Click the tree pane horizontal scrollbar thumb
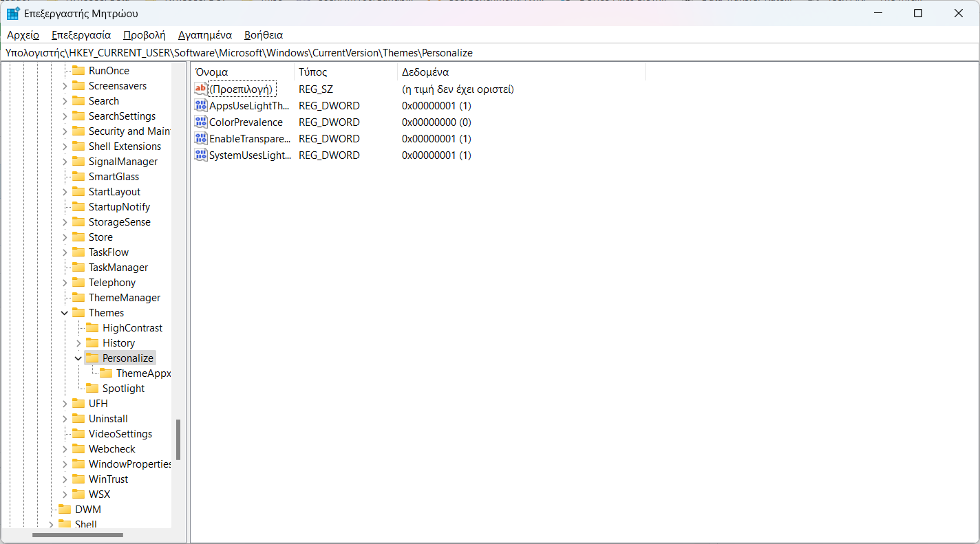Screen dimensions: 980x544 (78, 535)
